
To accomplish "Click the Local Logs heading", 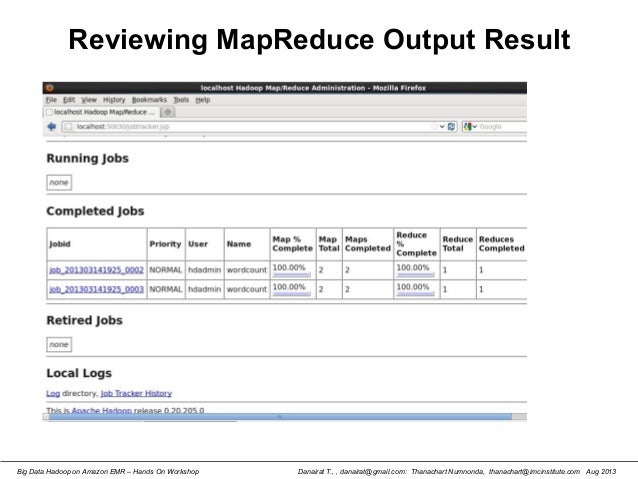I will (79, 373).
